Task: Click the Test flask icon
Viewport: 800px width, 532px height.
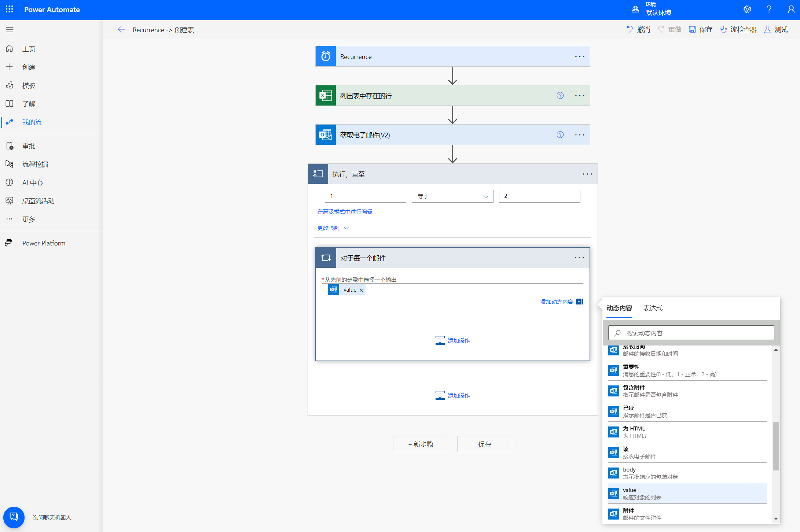Action: pyautogui.click(x=767, y=29)
